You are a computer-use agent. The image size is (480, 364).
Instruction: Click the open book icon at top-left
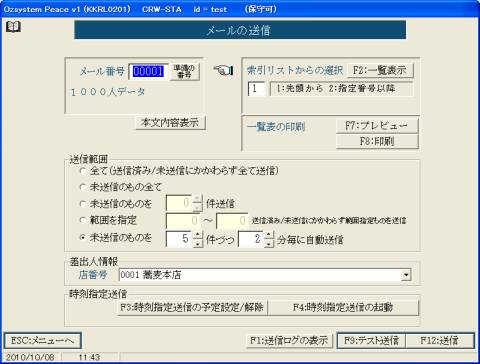tap(13, 27)
